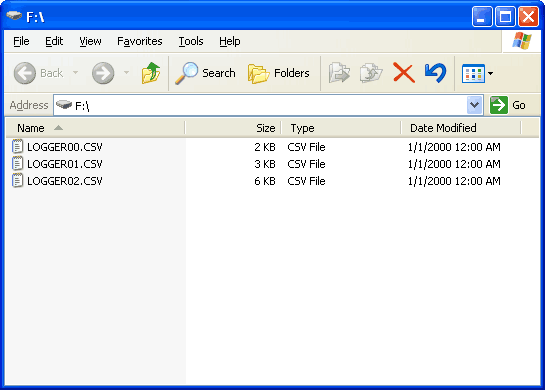Click the date of LOGGER01.CSV
Screen dimensions: 545x390
point(454,164)
